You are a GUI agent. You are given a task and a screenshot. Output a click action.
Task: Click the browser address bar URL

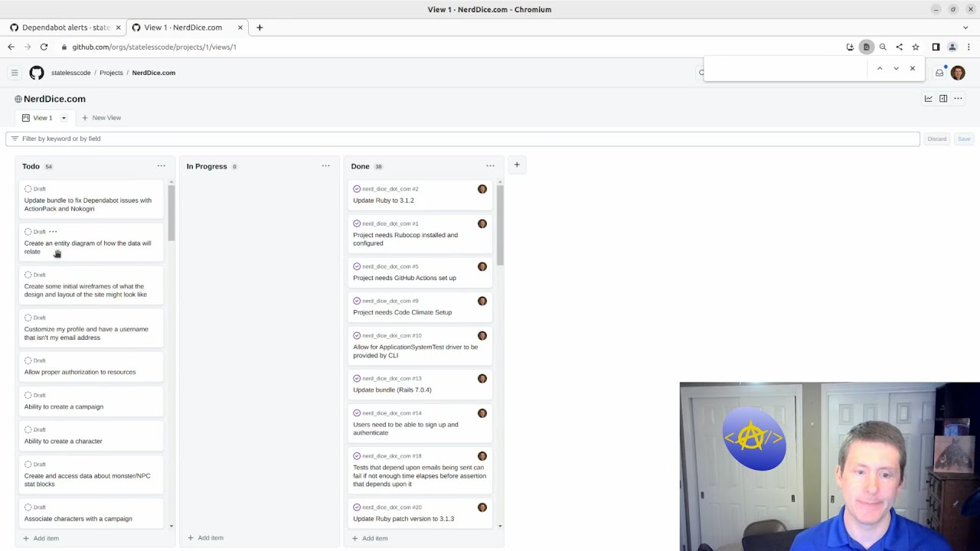pyautogui.click(x=154, y=47)
